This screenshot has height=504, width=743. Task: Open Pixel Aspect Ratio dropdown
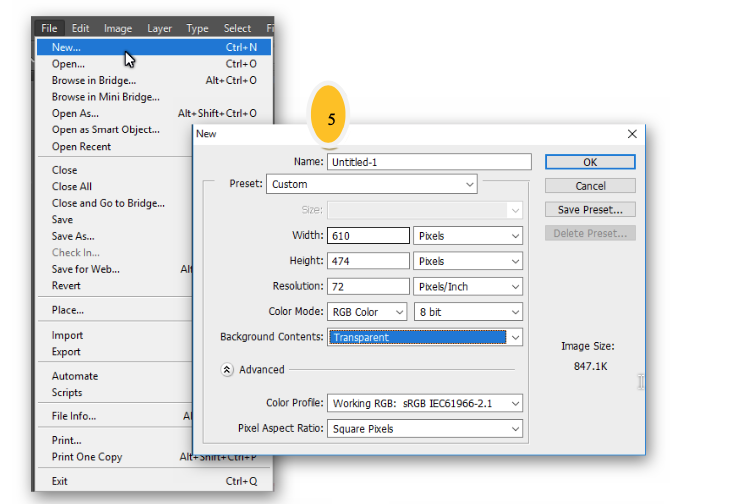coord(425,429)
